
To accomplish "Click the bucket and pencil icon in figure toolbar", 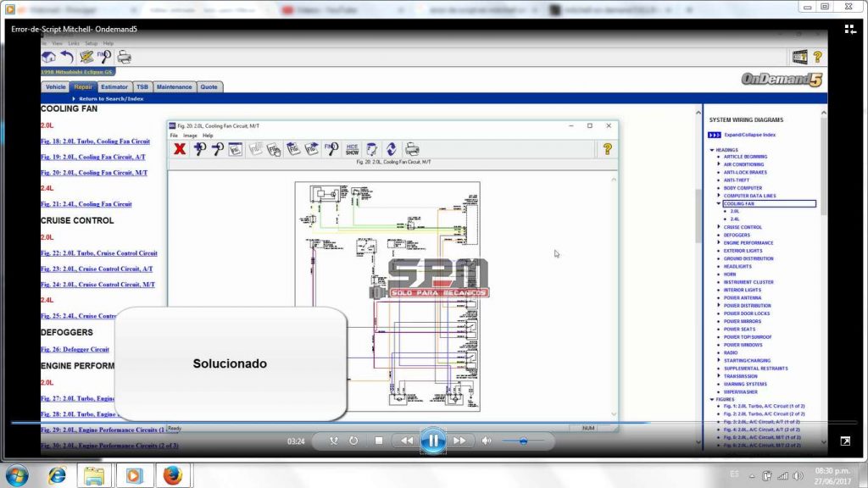I will 371,149.
